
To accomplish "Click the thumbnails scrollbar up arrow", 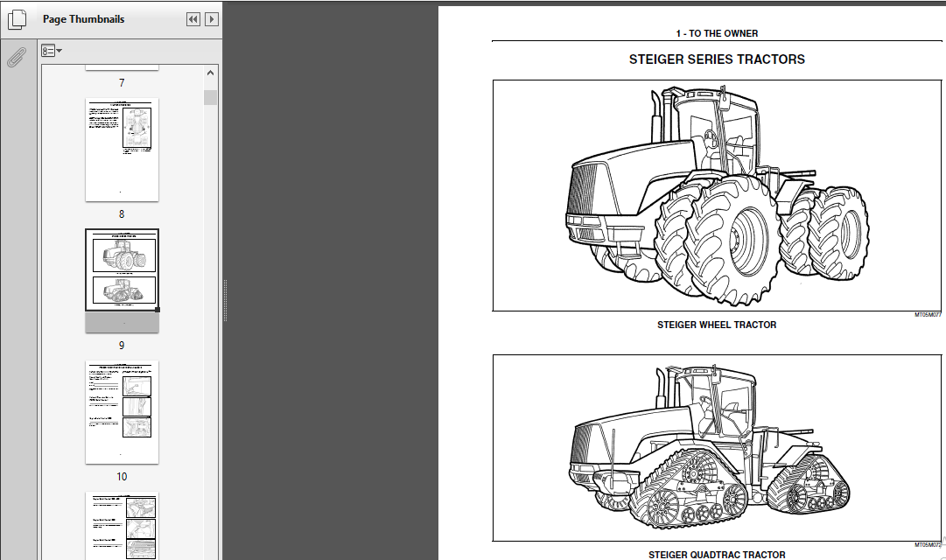I will click(210, 73).
